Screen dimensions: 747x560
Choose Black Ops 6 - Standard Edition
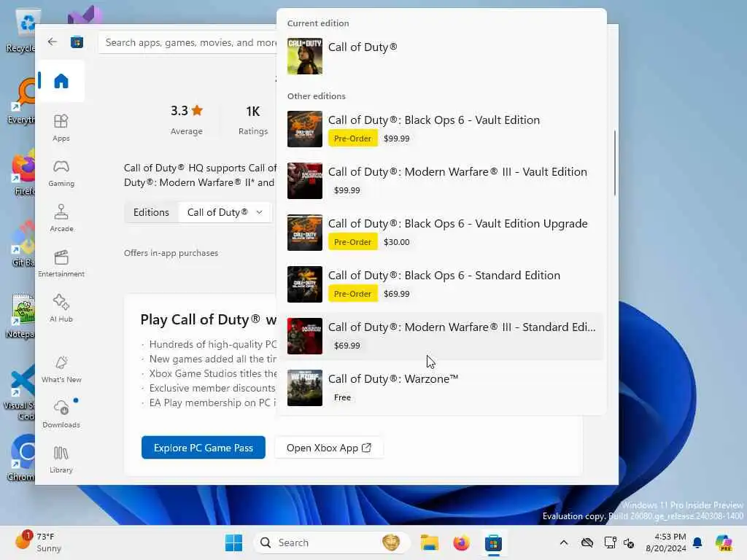pyautogui.click(x=440, y=284)
